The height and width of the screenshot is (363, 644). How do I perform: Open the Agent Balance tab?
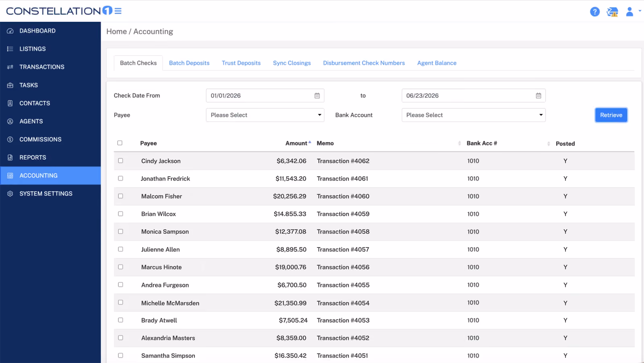click(x=437, y=63)
